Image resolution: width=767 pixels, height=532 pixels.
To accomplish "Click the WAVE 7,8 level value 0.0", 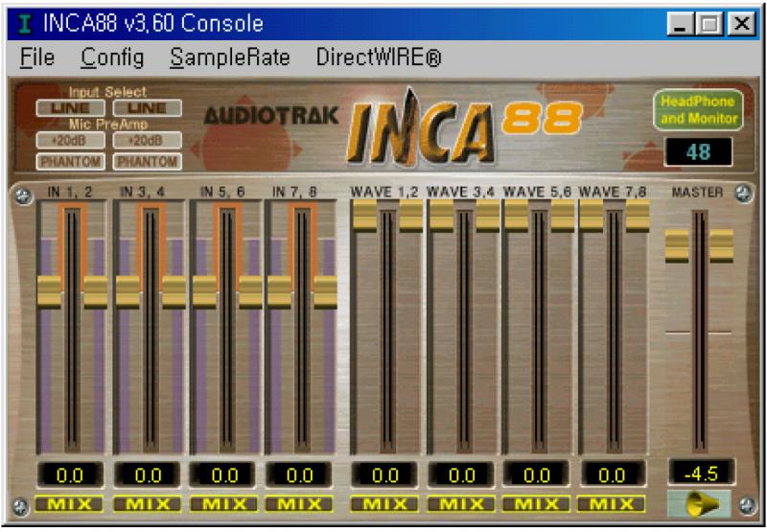I will tap(612, 474).
